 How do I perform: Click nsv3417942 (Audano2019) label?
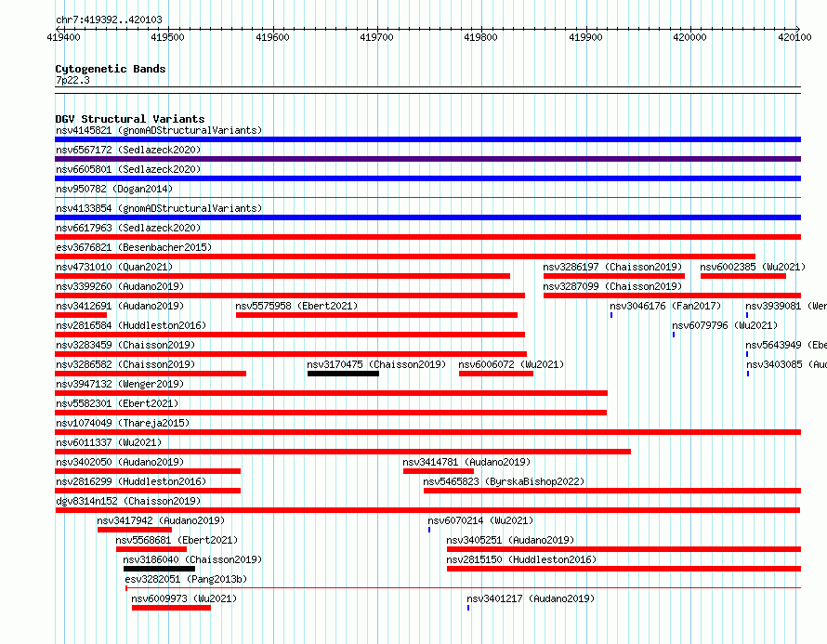[161, 520]
